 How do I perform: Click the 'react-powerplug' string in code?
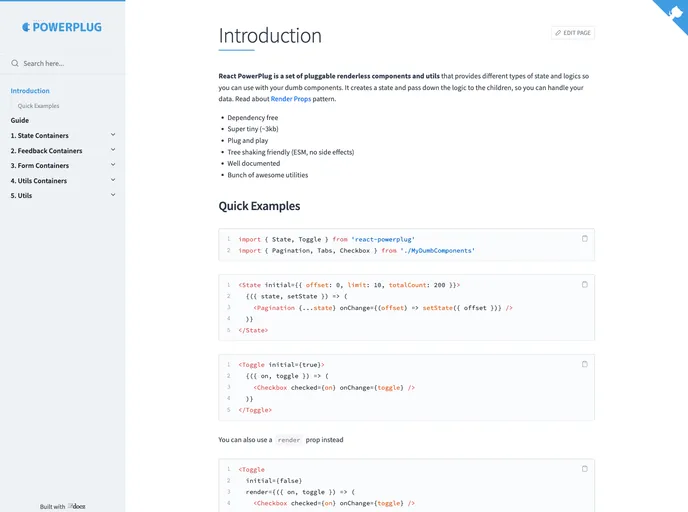point(383,240)
